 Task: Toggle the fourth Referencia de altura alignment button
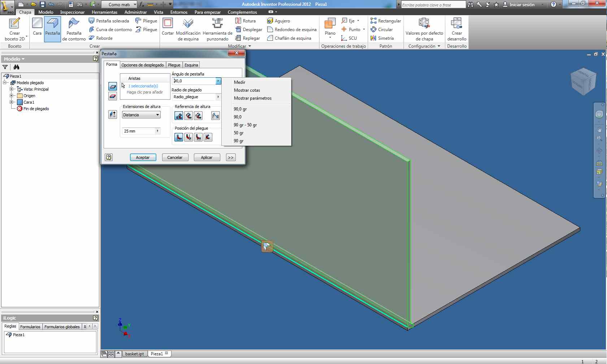pos(216,116)
